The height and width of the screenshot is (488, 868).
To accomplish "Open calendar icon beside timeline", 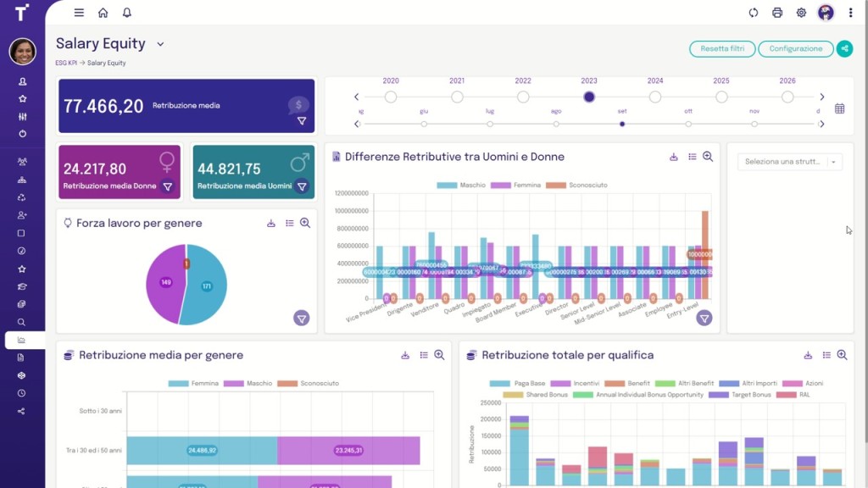I will tap(839, 108).
